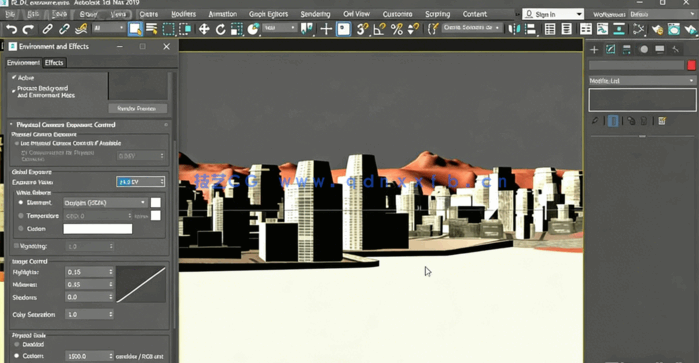This screenshot has width=699, height=363.
Task: Click the Align tool icon
Action: click(530, 29)
